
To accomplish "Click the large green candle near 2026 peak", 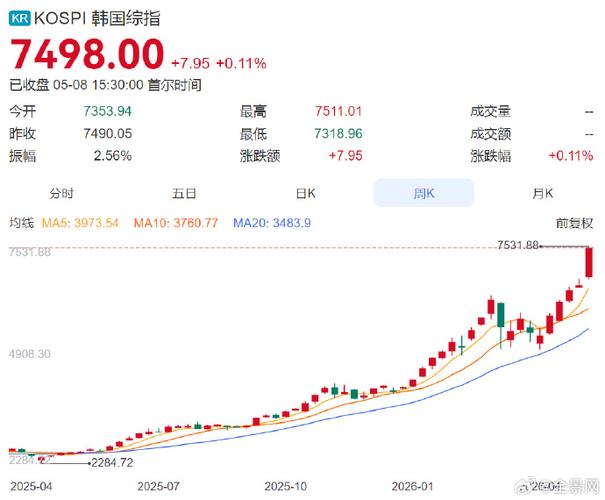I will point(501,315).
